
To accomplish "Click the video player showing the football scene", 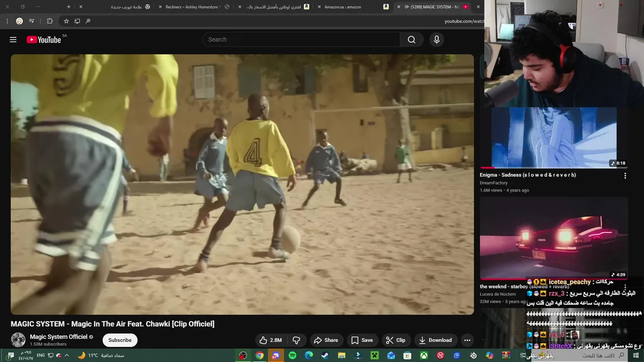I will 242,185.
